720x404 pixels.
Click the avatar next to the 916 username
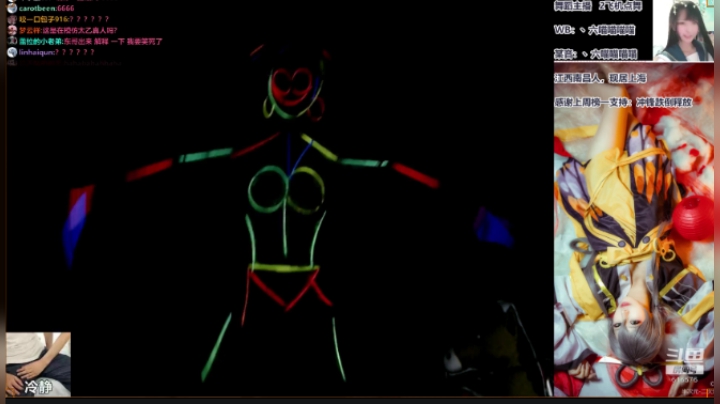coord(12,19)
